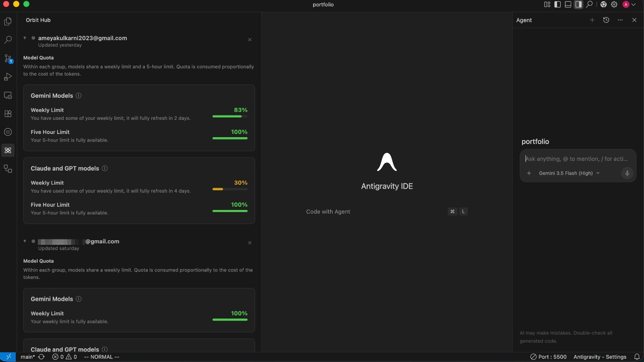The image size is (644, 362).
Task: Click the Updated yesterday text
Action: pyautogui.click(x=60, y=45)
